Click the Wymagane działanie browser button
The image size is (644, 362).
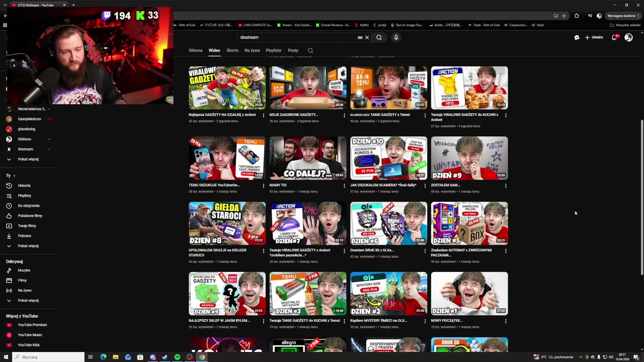pos(623,16)
